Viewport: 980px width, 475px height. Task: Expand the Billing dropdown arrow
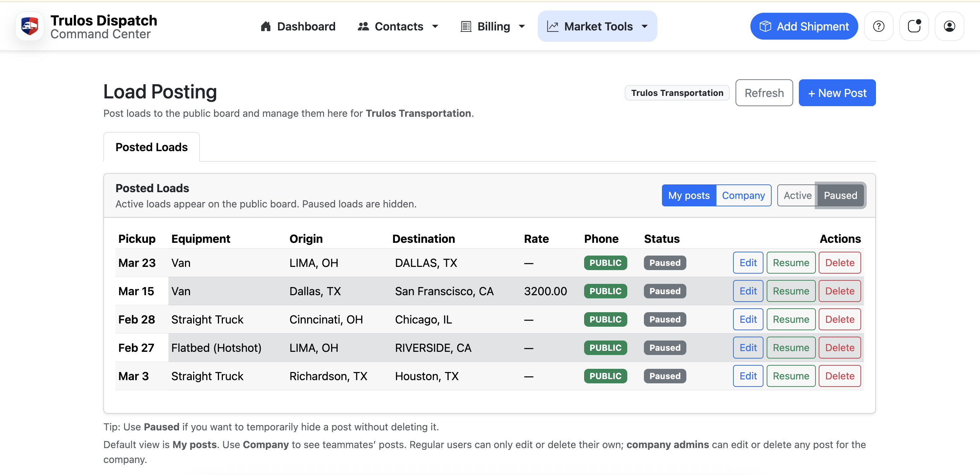click(x=522, y=26)
